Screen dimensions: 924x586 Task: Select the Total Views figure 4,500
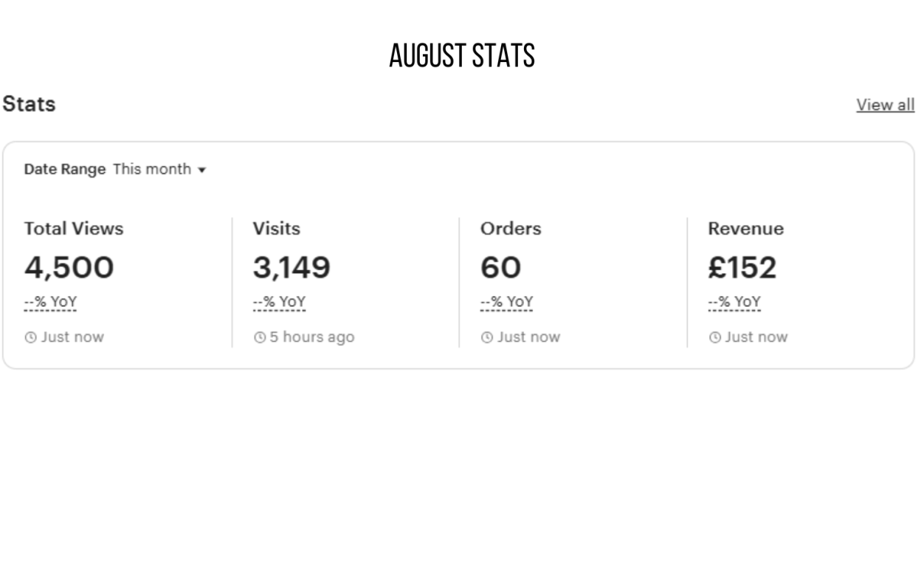tap(69, 267)
